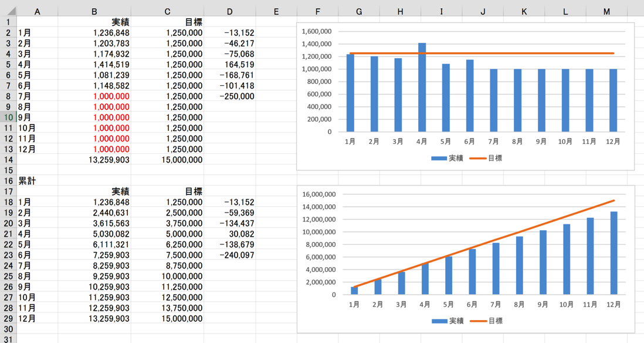Viewport: 644px width, 343px height.
Task: Select row header 30
Action: click(8, 329)
